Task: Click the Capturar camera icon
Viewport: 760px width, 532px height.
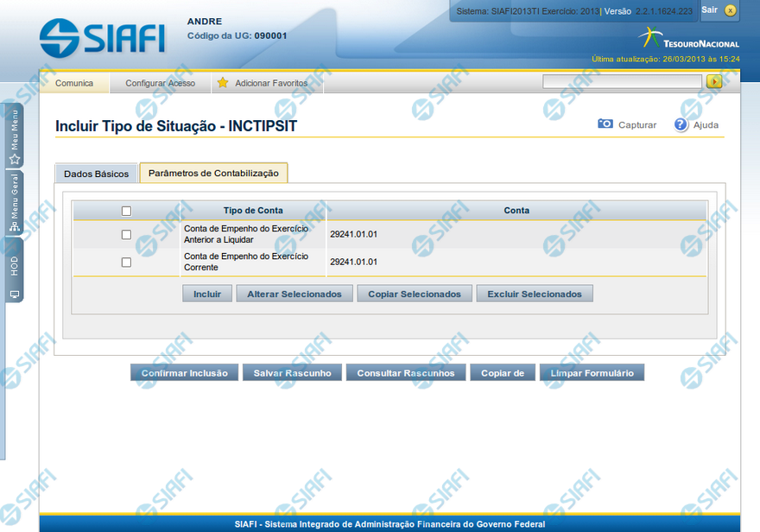Action: 605,124
